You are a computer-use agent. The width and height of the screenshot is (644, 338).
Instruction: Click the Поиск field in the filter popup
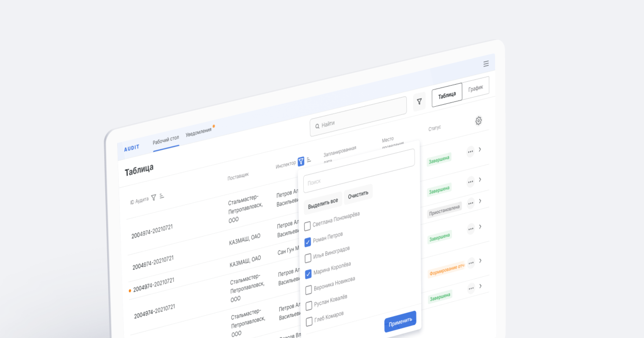coord(359,171)
